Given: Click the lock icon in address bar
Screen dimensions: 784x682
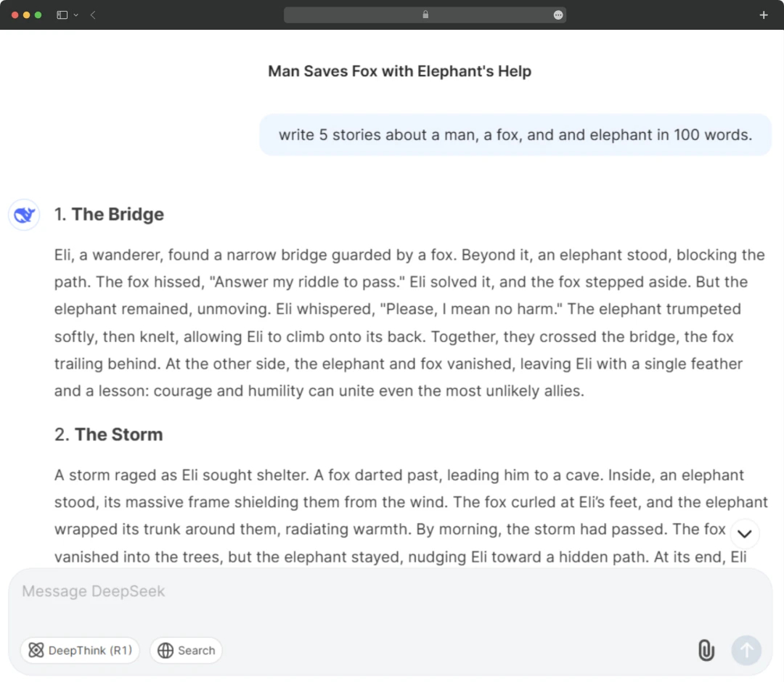Looking at the screenshot, I should [x=425, y=15].
